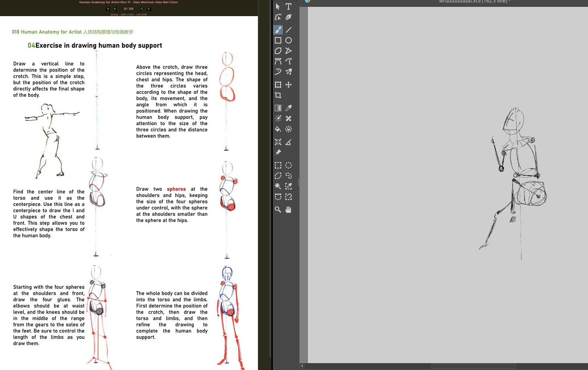Viewport: 588px width, 370px height.
Task: Click the Krita document title tab
Action: click(475, 2)
